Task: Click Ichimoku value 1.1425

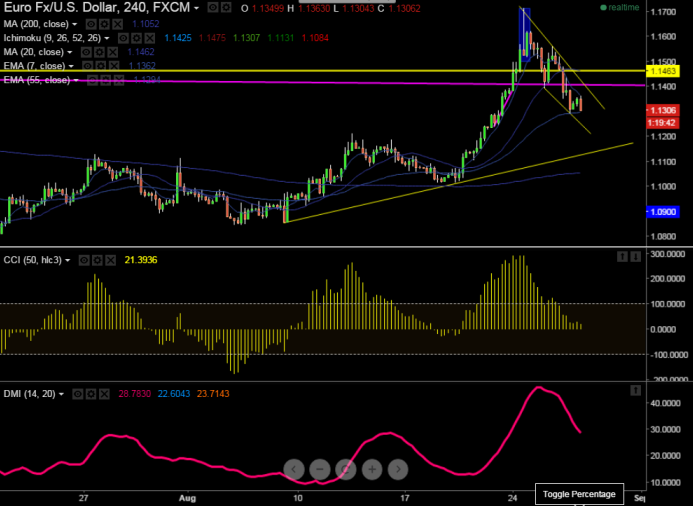Action: pos(178,38)
